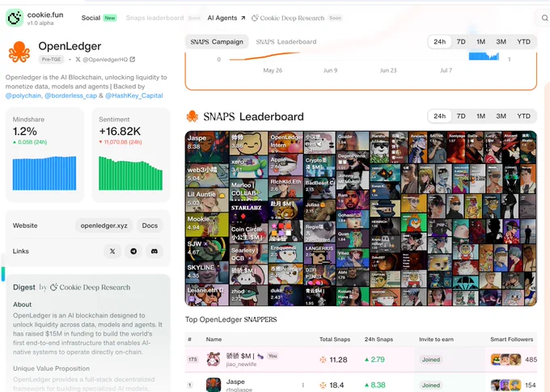Click the Sentiment +16.82K value

pos(120,131)
